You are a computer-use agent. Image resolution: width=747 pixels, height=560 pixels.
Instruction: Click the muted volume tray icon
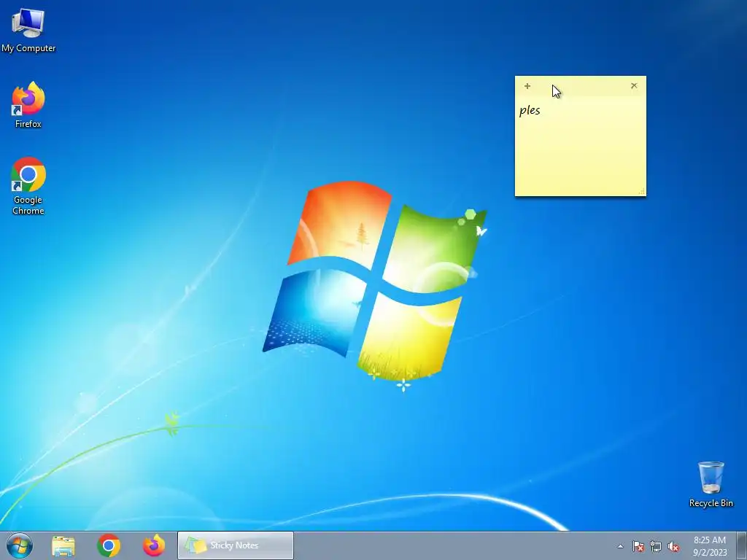673,546
